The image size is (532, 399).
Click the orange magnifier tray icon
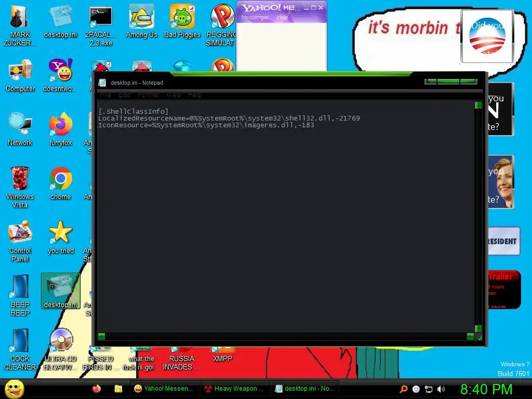pos(403,389)
